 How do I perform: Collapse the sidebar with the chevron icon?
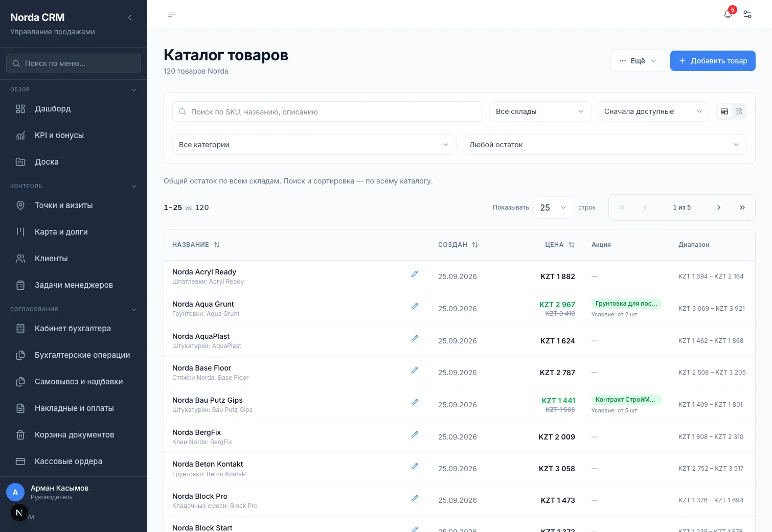click(130, 17)
